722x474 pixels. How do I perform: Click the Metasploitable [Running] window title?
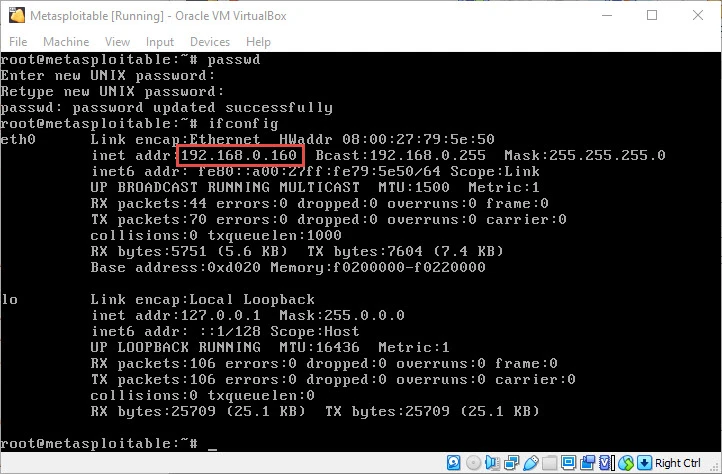tap(158, 16)
